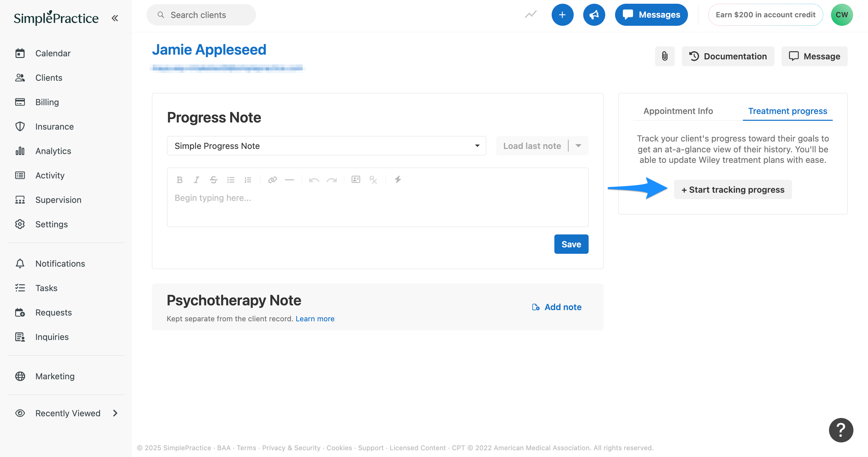Save the progress note
Screen dimensions: 868x457
(x=571, y=244)
